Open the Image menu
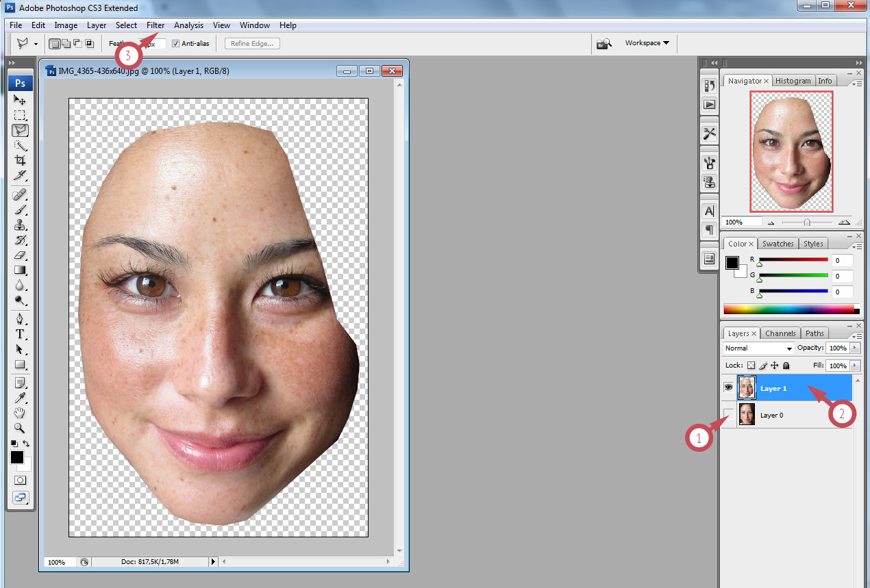The height and width of the screenshot is (588, 870). (x=66, y=25)
